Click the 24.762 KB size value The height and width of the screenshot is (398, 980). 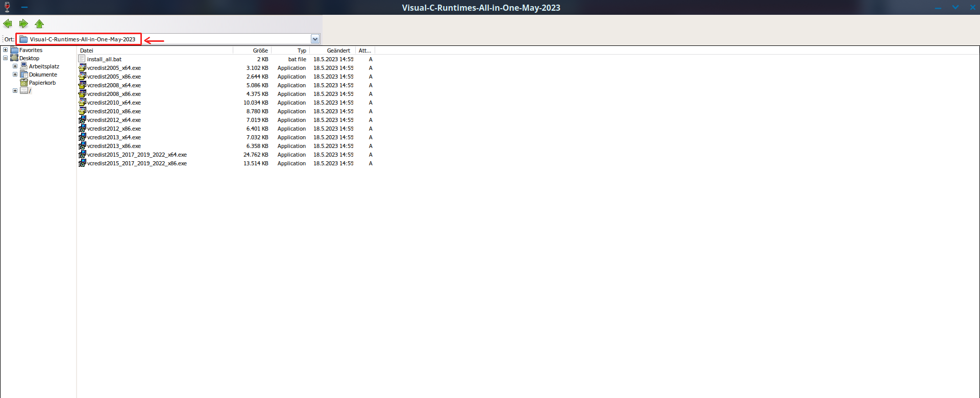256,155
